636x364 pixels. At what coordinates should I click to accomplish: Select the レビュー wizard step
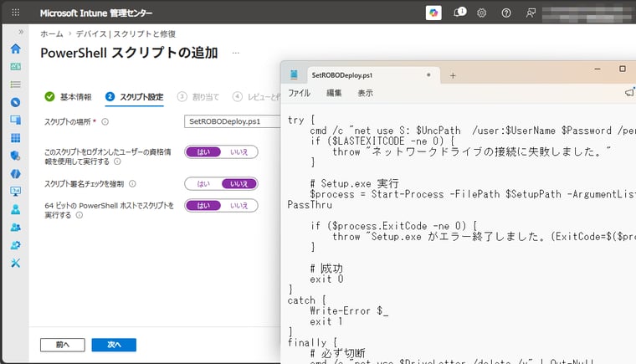(256, 97)
